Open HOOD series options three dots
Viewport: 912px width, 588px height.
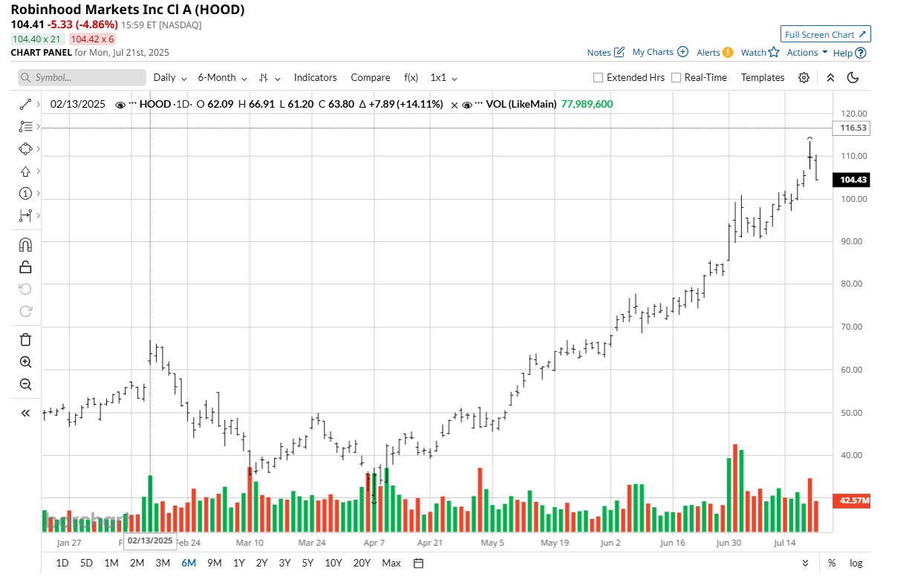[x=133, y=104]
